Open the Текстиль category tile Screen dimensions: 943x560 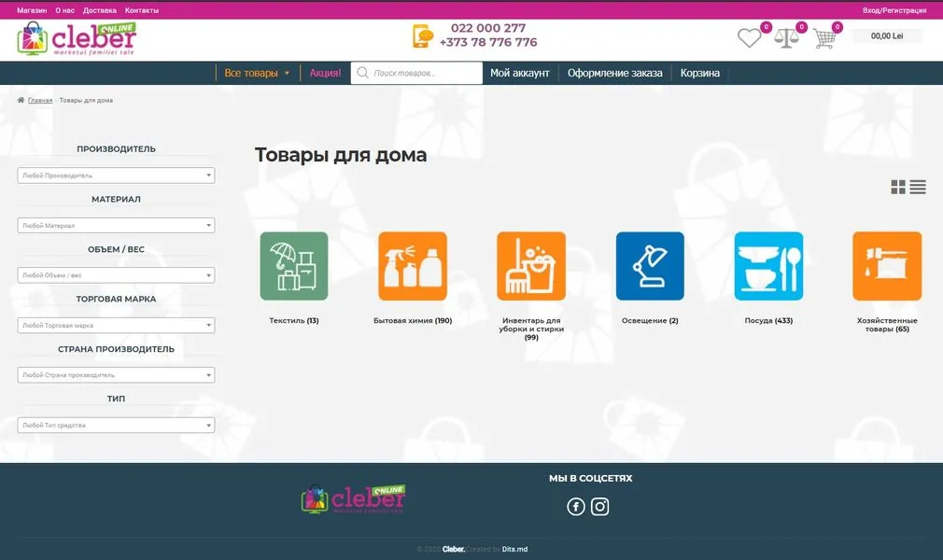tap(294, 266)
